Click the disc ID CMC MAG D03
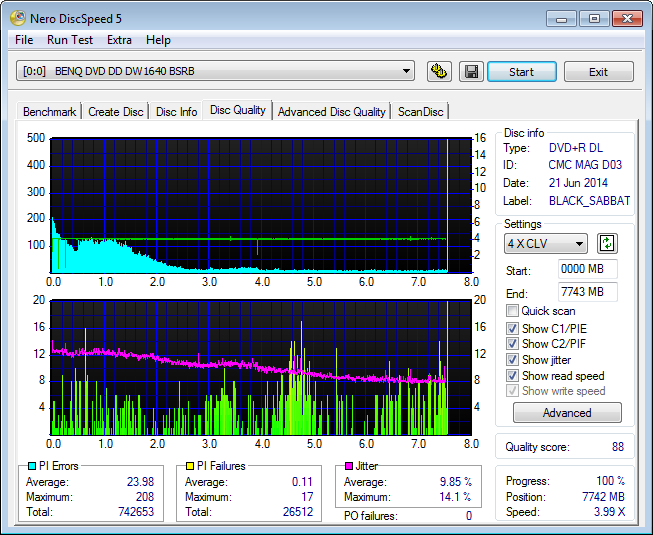653x535 pixels. tap(585, 165)
